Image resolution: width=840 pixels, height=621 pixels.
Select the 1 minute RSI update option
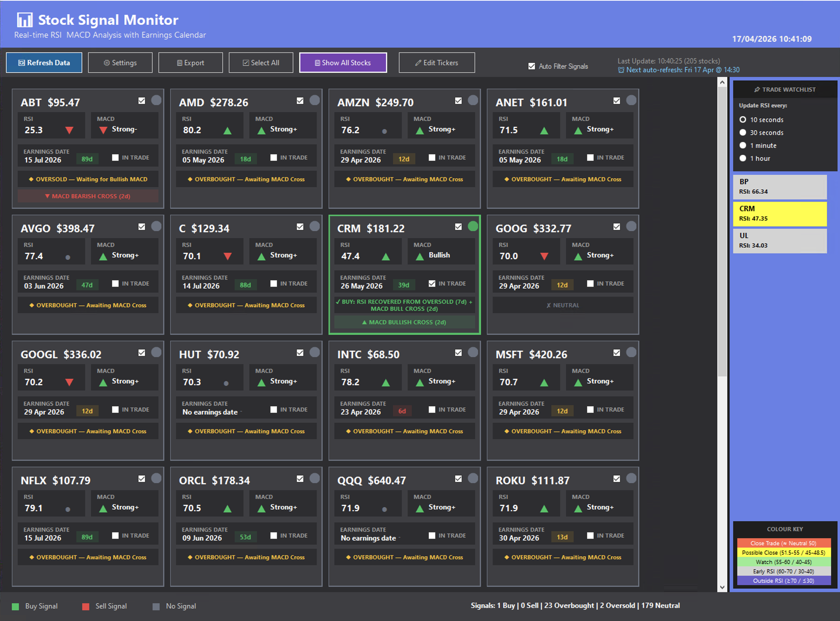[743, 145]
